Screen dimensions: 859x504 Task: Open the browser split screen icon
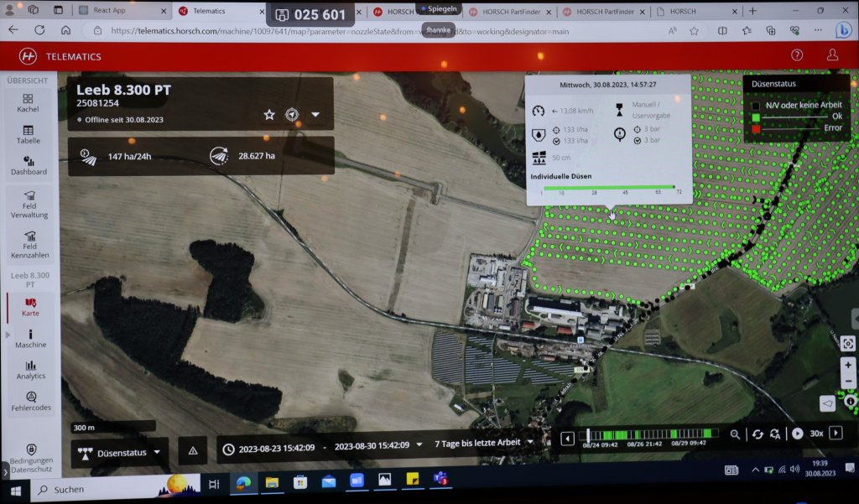722,31
